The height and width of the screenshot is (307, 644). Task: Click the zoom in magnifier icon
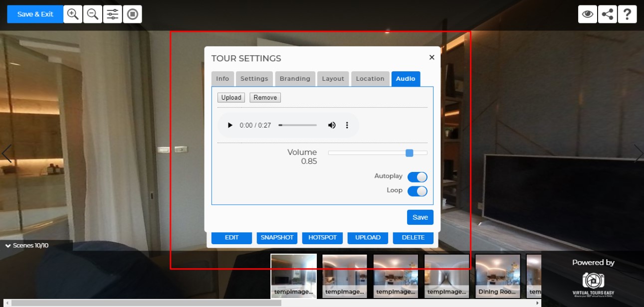[x=72, y=14]
